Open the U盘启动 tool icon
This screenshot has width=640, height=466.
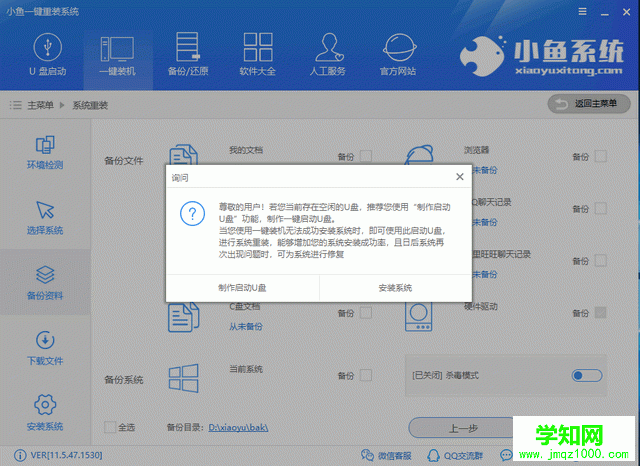coord(48,48)
